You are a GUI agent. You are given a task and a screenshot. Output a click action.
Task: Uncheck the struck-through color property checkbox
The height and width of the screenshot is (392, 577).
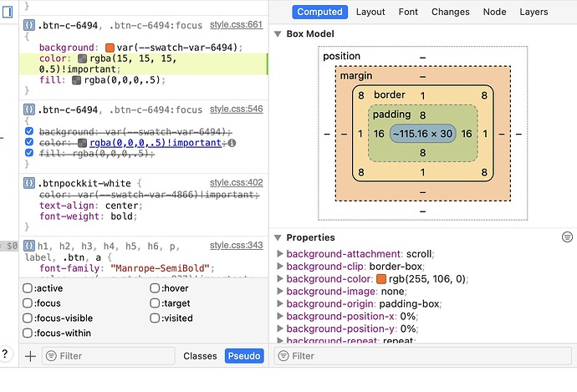[29, 142]
